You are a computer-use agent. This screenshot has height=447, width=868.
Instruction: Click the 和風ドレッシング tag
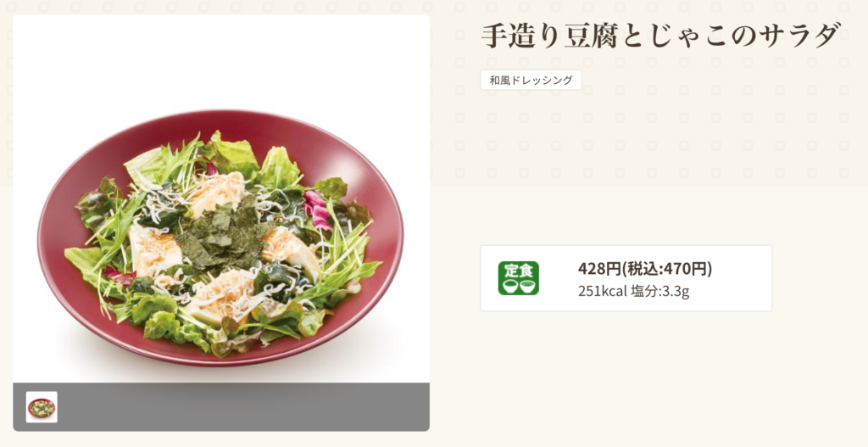[531, 81]
